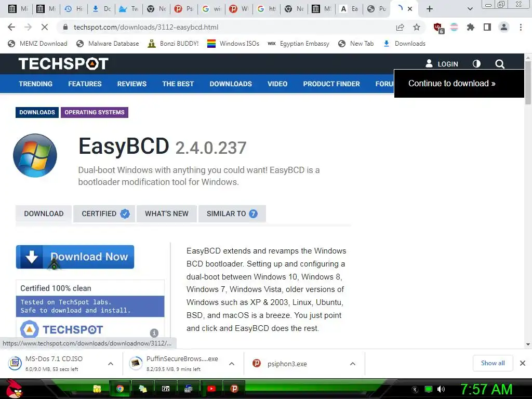
Task: Click the EasyBCD Windows logo image
Action: 35,155
